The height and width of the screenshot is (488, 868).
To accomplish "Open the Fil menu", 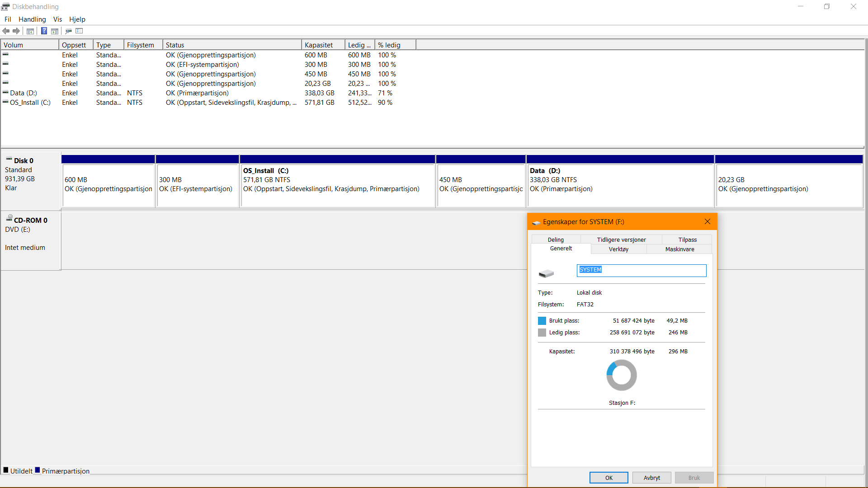I will (x=8, y=19).
